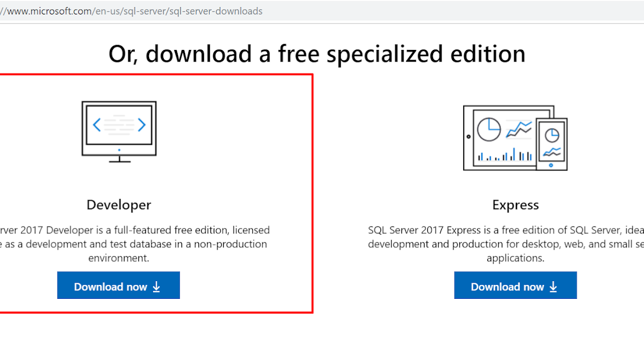The width and height of the screenshot is (644, 338).
Task: Select the download arrow on Developer's button
Action: click(156, 286)
